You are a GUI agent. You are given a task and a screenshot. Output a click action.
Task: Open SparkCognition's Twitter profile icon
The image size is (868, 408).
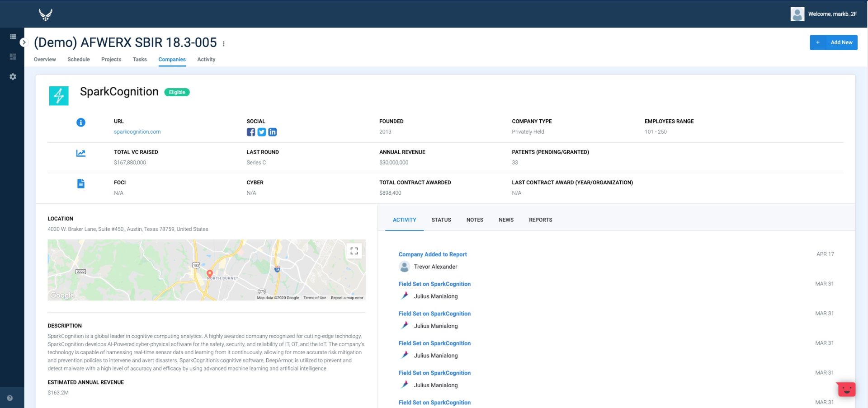click(x=262, y=132)
